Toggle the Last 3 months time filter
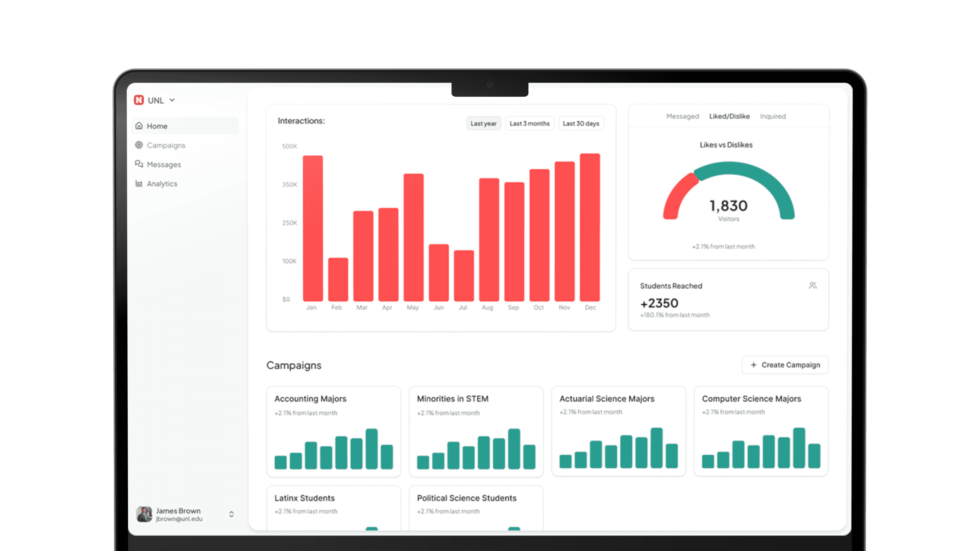The image size is (980, 551). [530, 123]
